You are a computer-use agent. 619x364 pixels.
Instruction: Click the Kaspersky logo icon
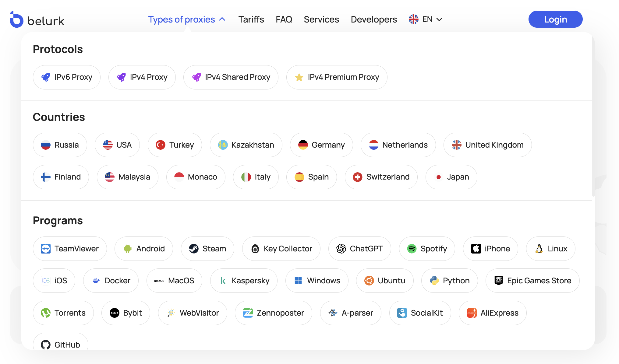223,281
